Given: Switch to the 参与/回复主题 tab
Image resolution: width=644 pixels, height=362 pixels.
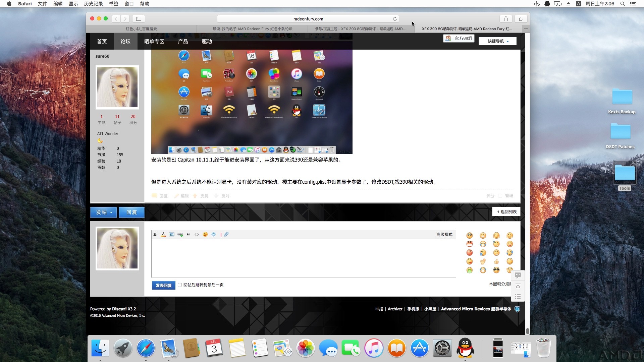Looking at the screenshot, I should tap(360, 29).
